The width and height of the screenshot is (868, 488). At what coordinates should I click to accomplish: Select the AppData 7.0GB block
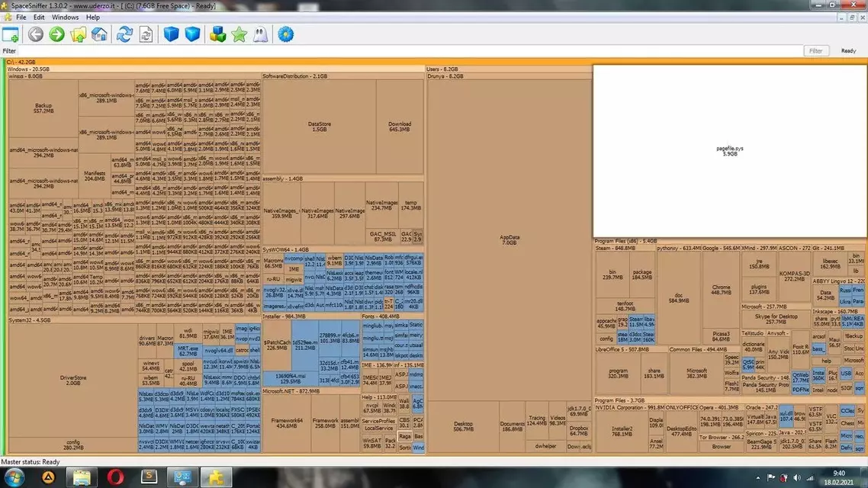tap(510, 239)
